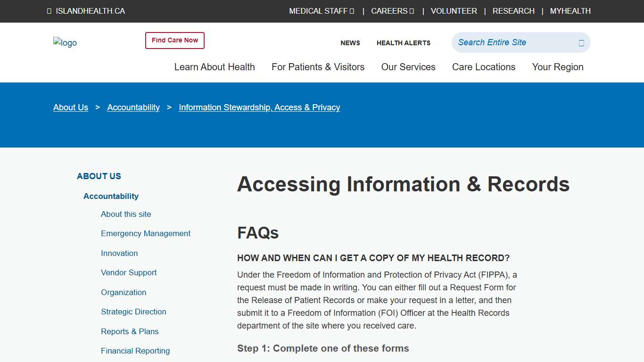This screenshot has height=362, width=644.
Task: Open the For Patients & Visitors menu
Action: click(318, 67)
